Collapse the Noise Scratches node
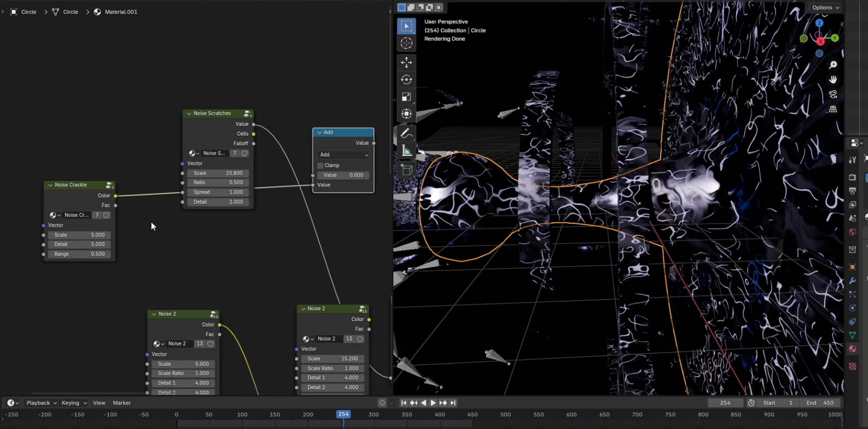 [189, 114]
